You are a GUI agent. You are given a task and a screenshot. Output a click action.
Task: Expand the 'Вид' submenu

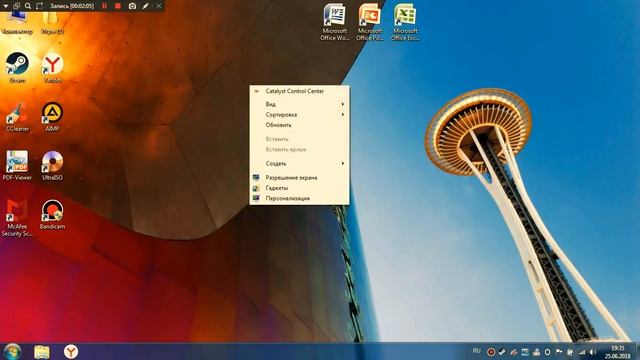299,104
